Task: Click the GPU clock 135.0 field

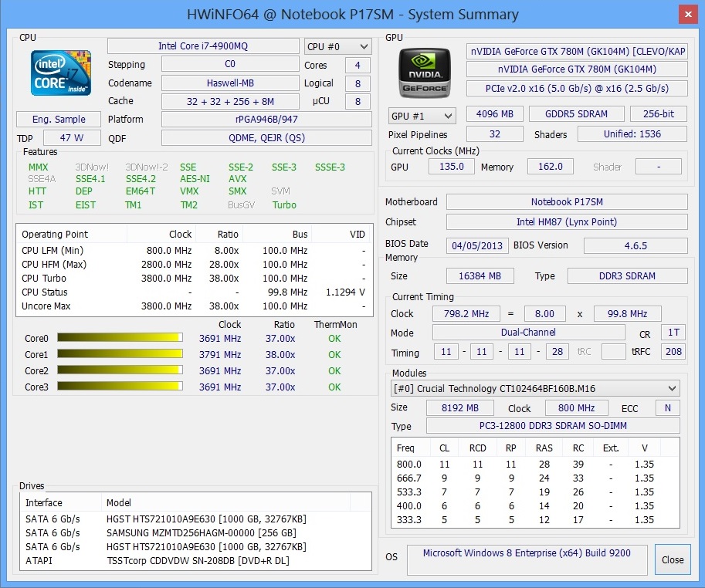Action: 452,166
